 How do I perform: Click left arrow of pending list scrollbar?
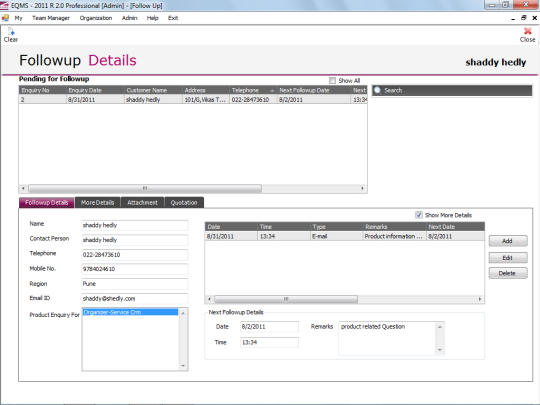pyautogui.click(x=23, y=188)
